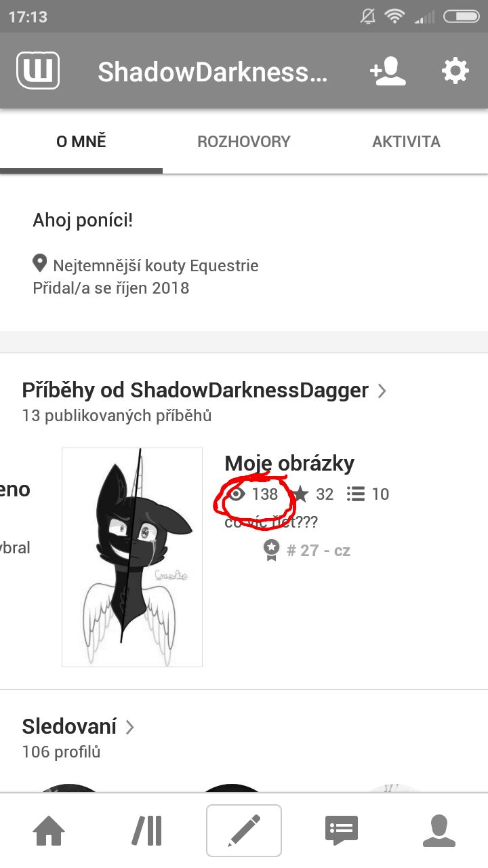Tap the parts list icon showing 10
This screenshot has height=868, width=488.
coord(368,494)
